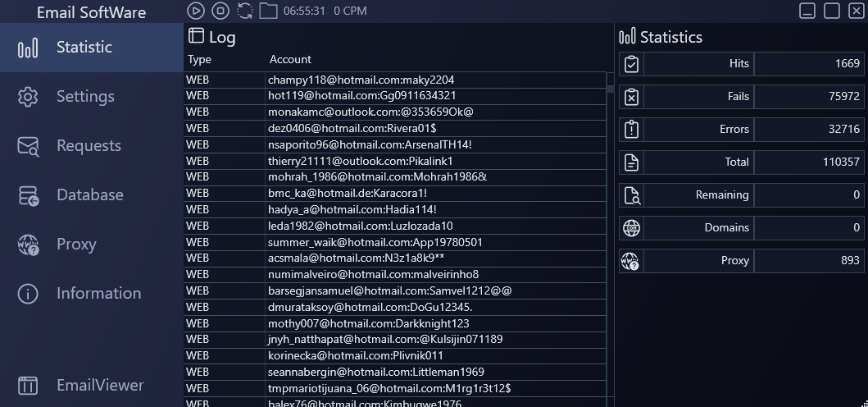Select the Errors exclamation mark icon
The width and height of the screenshot is (868, 407).
631,130
